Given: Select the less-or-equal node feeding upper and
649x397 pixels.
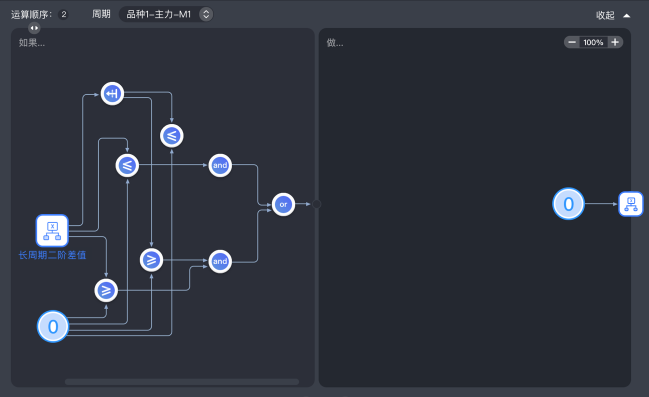Looking at the screenshot, I should click(127, 166).
